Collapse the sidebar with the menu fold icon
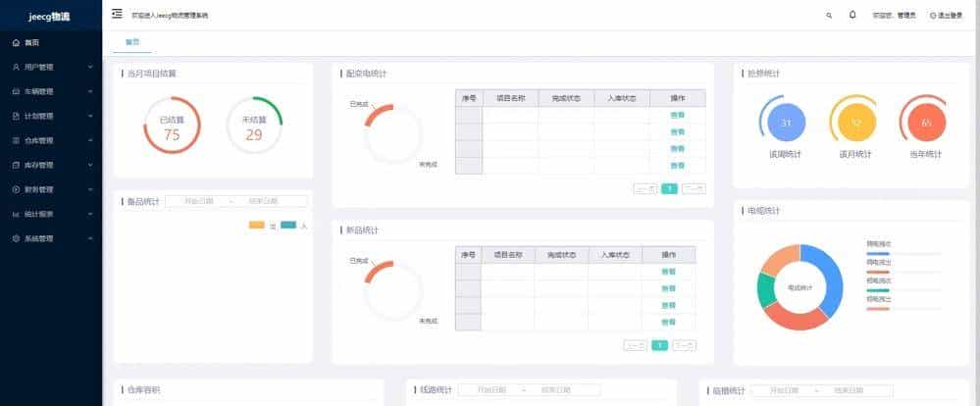Screen dimensions: 980x406 pyautogui.click(x=117, y=14)
